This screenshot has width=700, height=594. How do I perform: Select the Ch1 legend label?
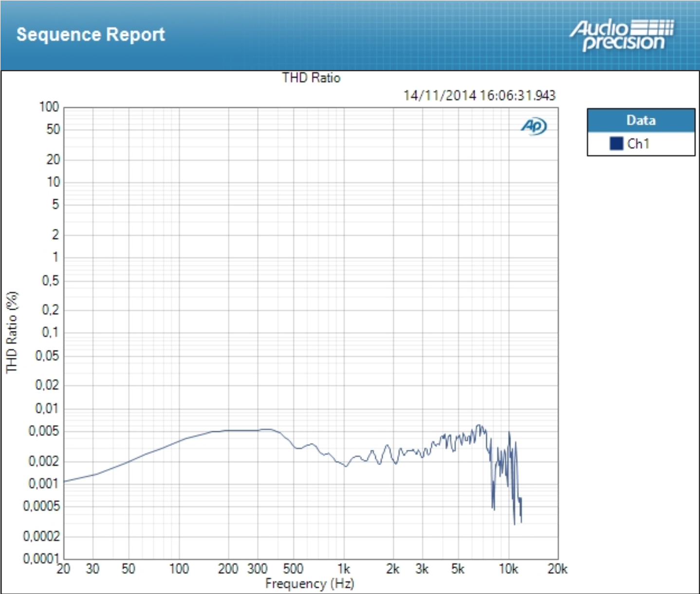tap(638, 144)
